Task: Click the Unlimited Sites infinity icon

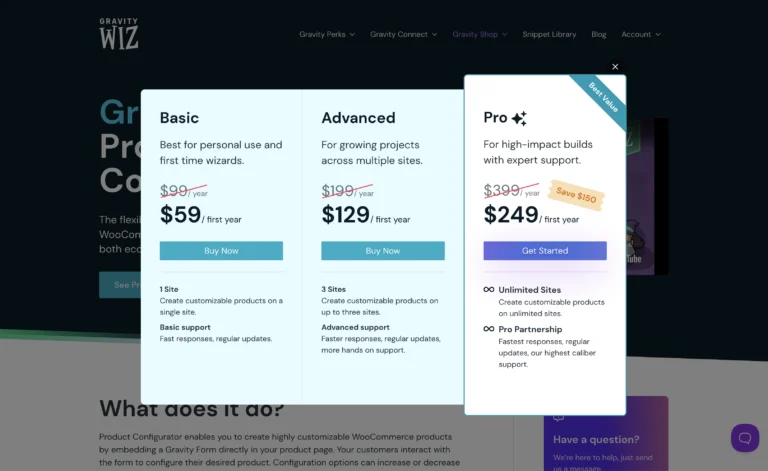Action: point(489,290)
